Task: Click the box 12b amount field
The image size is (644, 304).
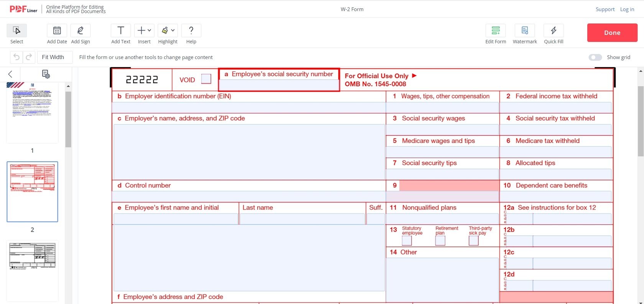Action: [572, 241]
